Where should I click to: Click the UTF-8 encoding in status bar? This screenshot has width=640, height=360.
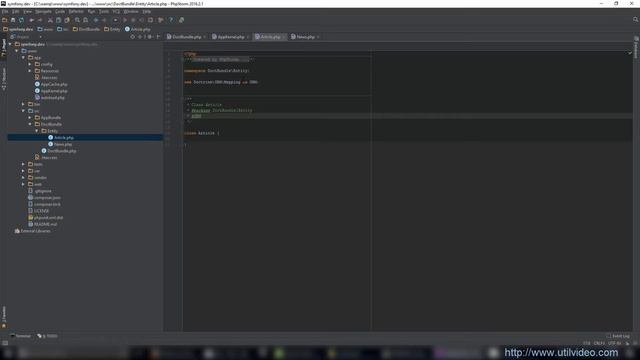614,343
